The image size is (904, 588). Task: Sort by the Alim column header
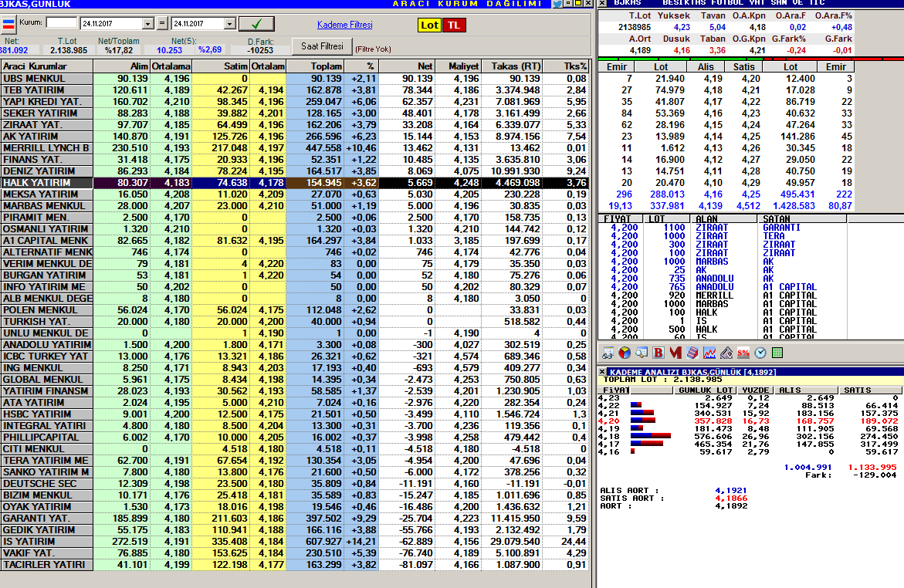122,66
